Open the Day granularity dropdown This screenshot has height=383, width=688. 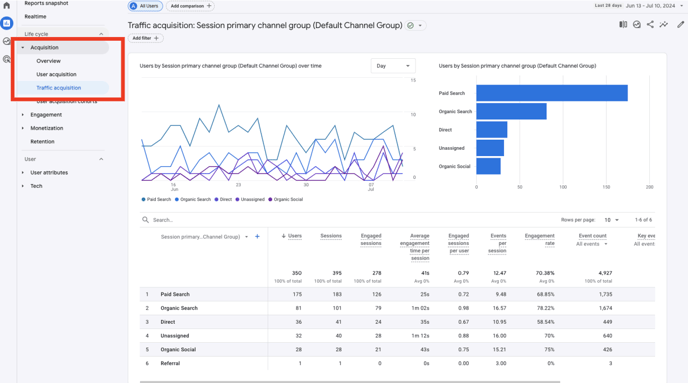coord(393,66)
